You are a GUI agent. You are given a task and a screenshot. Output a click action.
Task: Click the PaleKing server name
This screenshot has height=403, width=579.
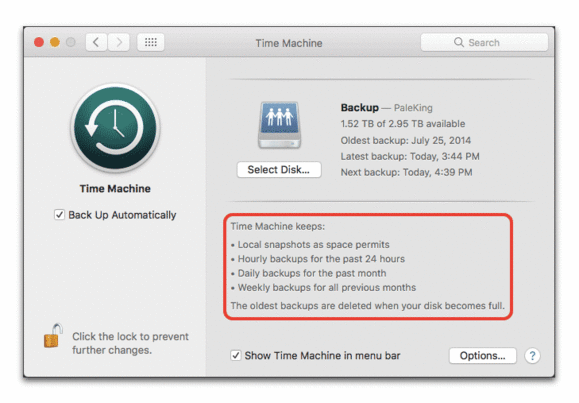tap(413, 108)
